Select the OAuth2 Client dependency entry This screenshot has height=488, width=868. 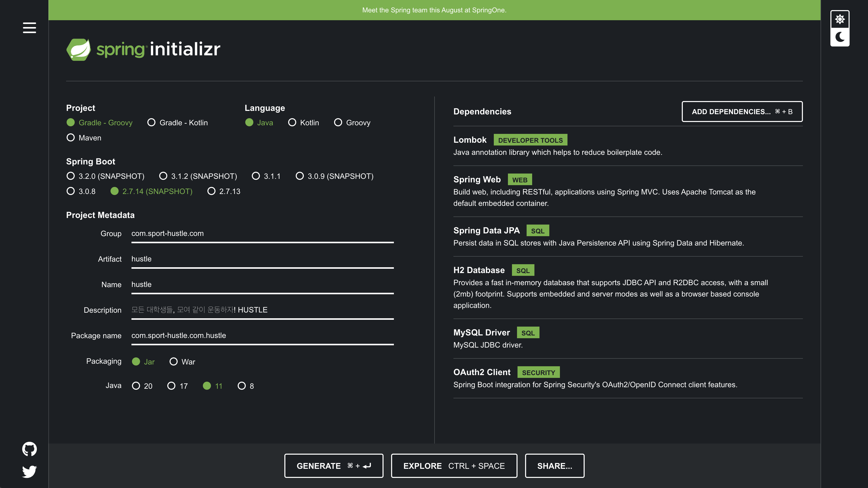pyautogui.click(x=482, y=372)
